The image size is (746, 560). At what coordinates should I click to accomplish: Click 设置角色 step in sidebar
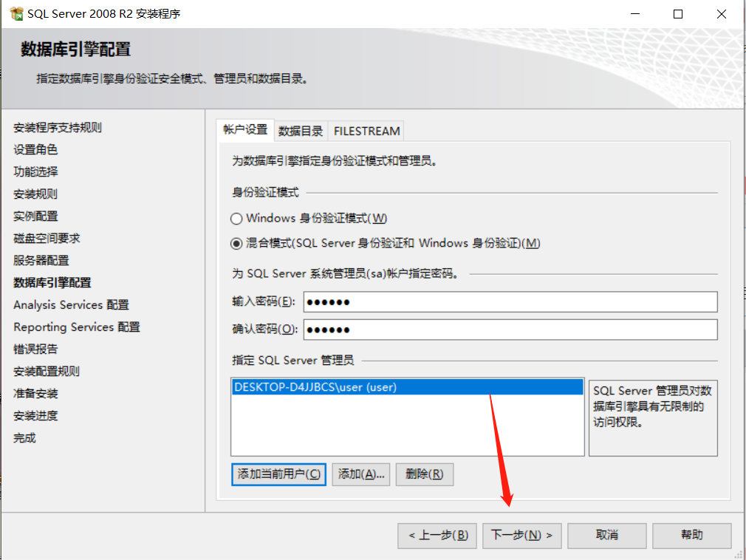pos(35,149)
